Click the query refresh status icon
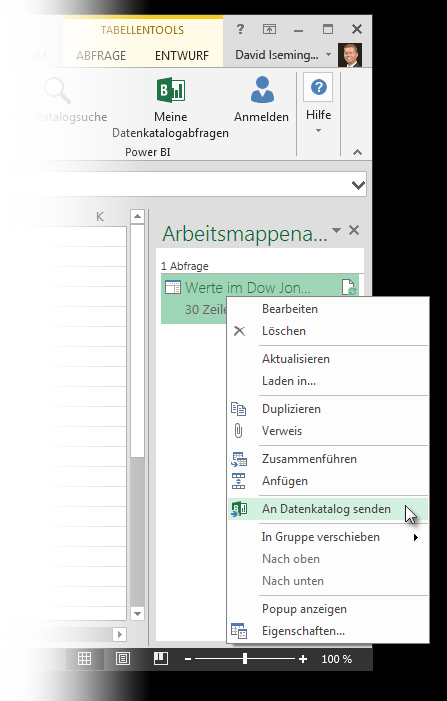 pos(349,287)
